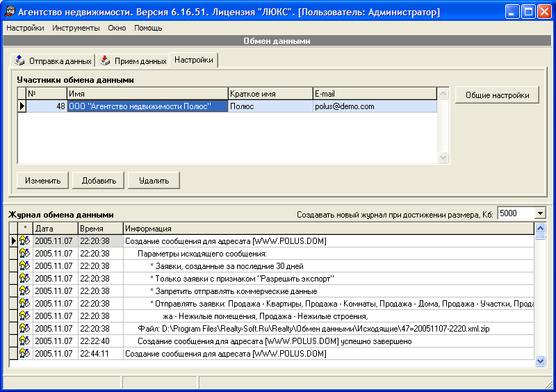Click log icon of "Разрешить экспорт" row
This screenshot has height=392, width=556.
24,279
